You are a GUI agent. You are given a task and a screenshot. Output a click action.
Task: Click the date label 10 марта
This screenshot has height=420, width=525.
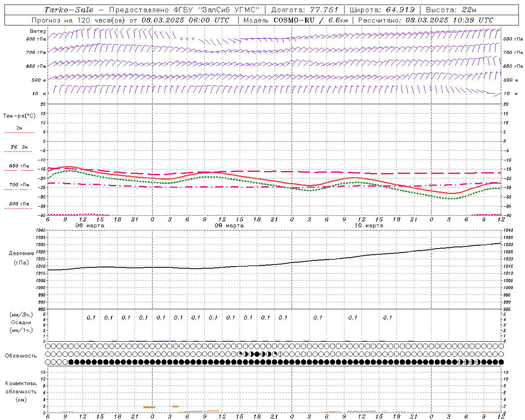pyautogui.click(x=369, y=226)
